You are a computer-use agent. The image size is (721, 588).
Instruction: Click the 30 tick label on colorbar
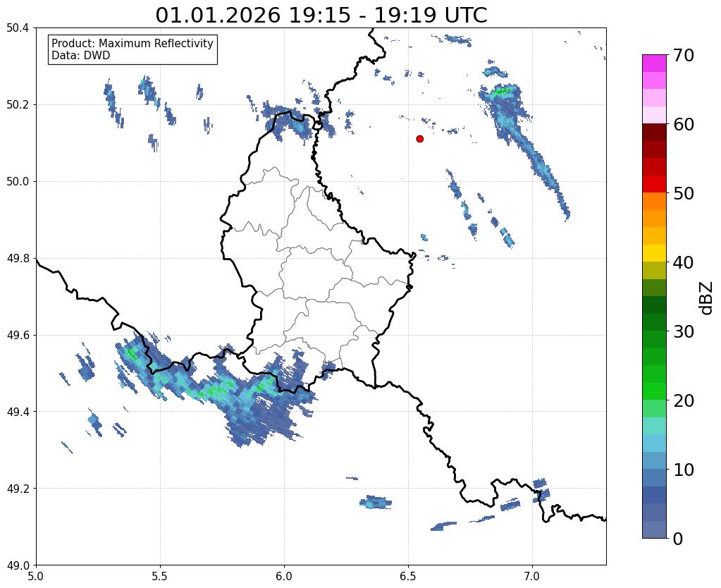pyautogui.click(x=684, y=331)
